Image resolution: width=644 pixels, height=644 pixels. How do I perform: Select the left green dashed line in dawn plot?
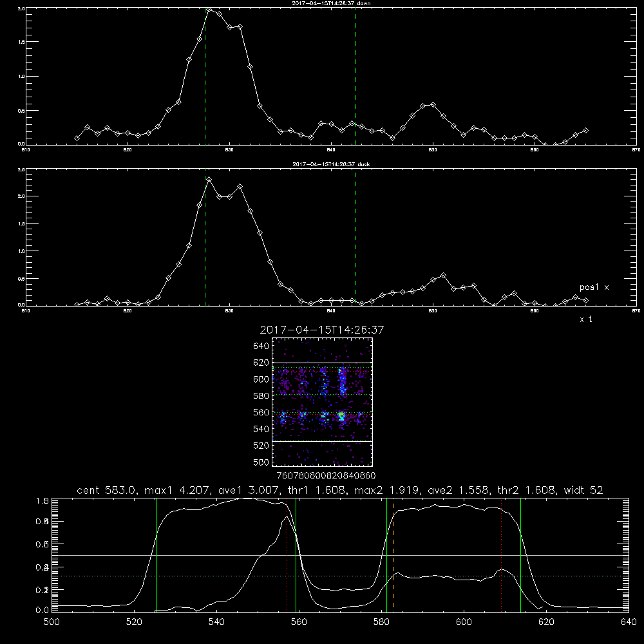[205, 76]
